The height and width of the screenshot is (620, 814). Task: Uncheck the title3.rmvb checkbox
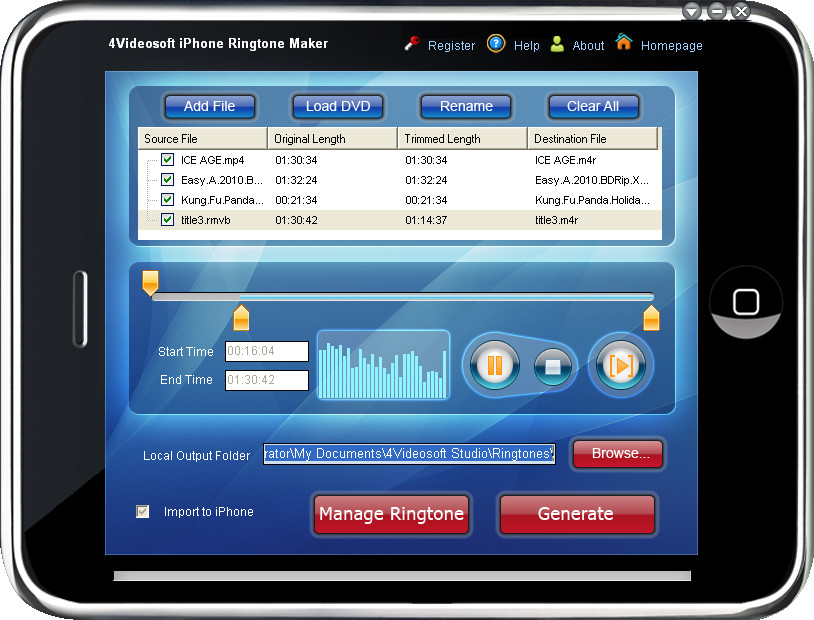[x=167, y=220]
